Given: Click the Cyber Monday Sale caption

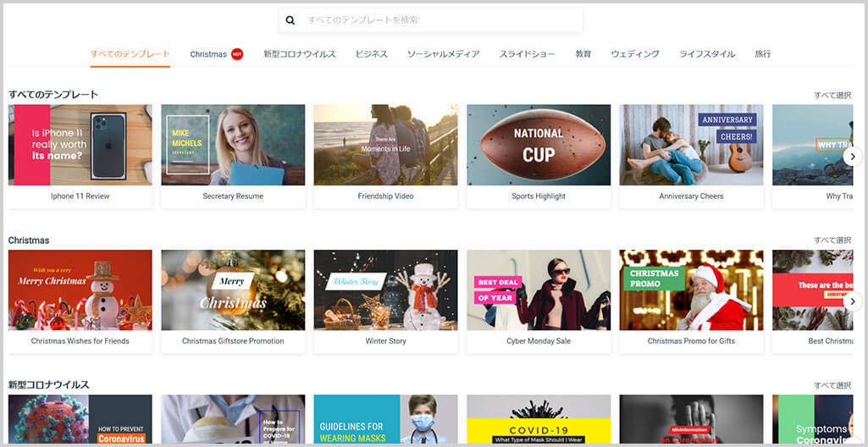Looking at the screenshot, I should (x=539, y=341).
